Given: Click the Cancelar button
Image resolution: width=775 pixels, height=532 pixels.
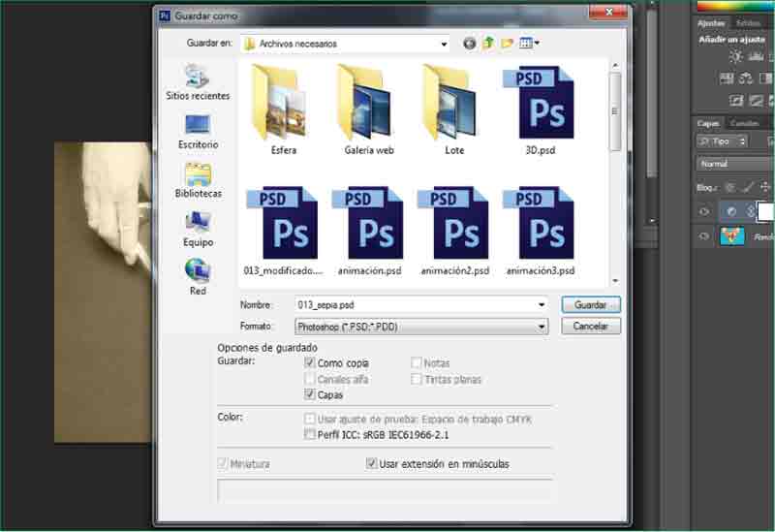Looking at the screenshot, I should (x=590, y=327).
